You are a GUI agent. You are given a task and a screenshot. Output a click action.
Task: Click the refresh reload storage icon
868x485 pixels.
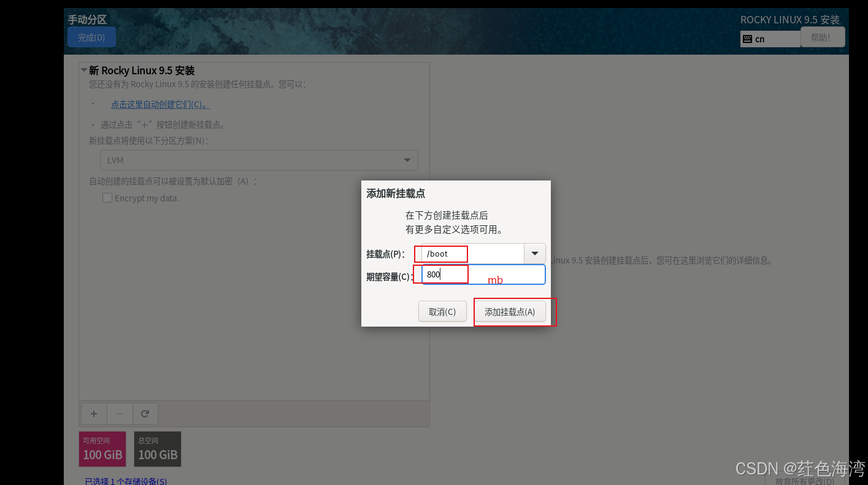pos(145,414)
